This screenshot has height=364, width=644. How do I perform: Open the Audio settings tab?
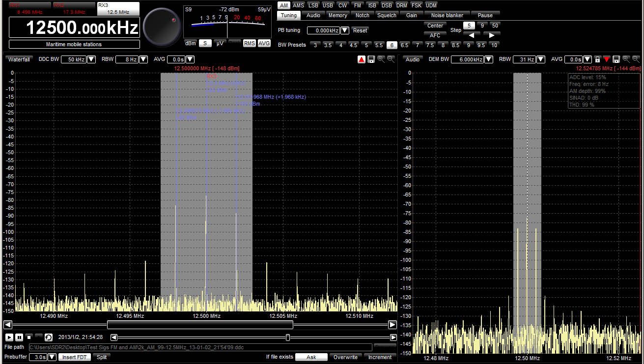click(313, 15)
